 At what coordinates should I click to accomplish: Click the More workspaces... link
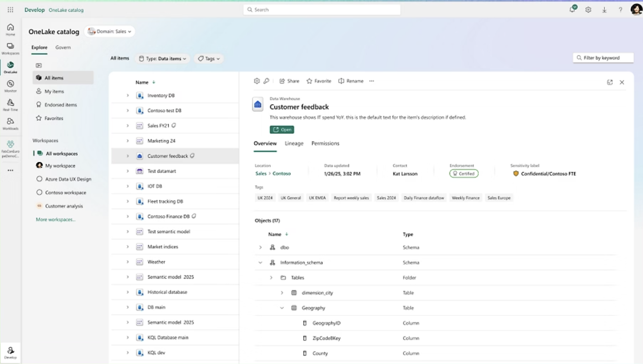56,219
